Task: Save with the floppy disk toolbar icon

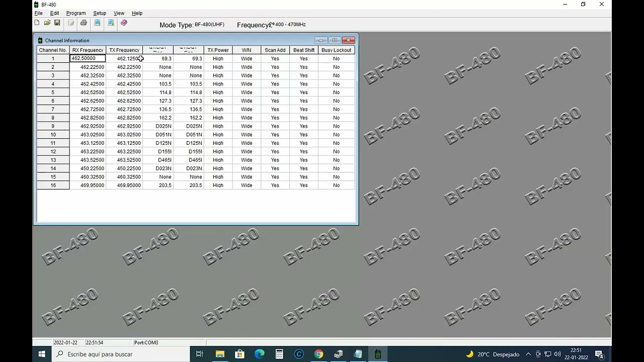Action: tap(57, 23)
